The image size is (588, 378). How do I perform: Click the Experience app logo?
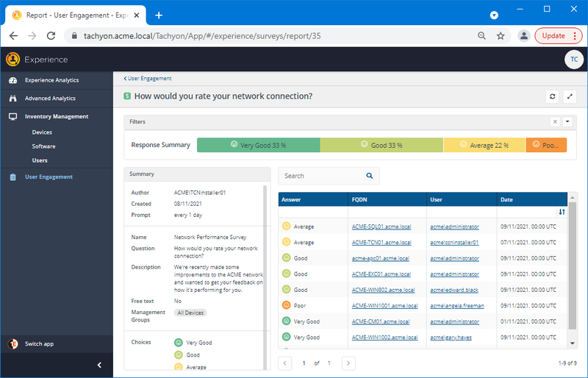coord(12,60)
